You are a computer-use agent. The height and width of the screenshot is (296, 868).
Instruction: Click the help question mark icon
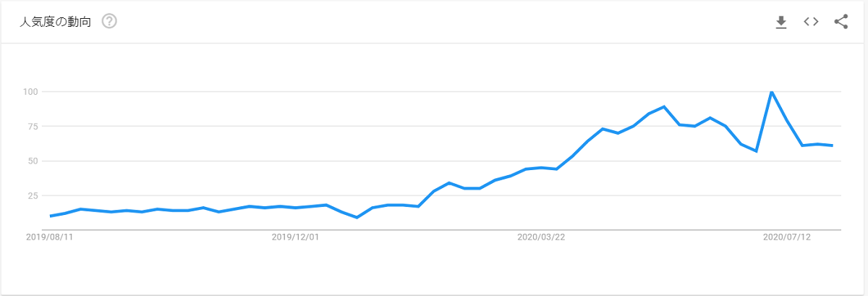[x=109, y=22]
